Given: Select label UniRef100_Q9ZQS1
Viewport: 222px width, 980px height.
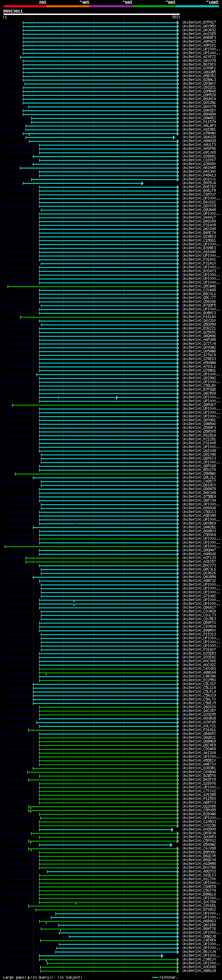Looking at the screenshot, I should tap(199, 88).
